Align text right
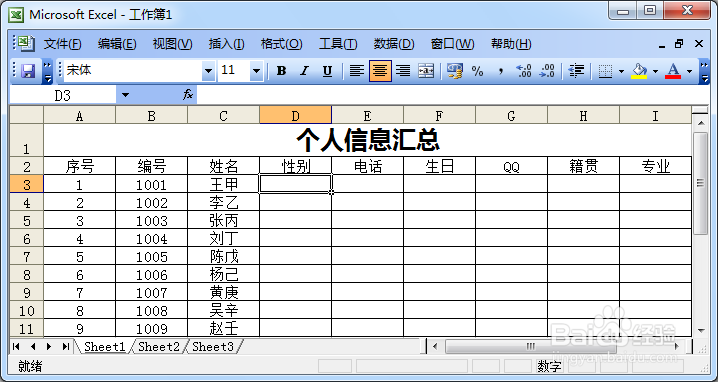This screenshot has width=718, height=382. pos(403,71)
